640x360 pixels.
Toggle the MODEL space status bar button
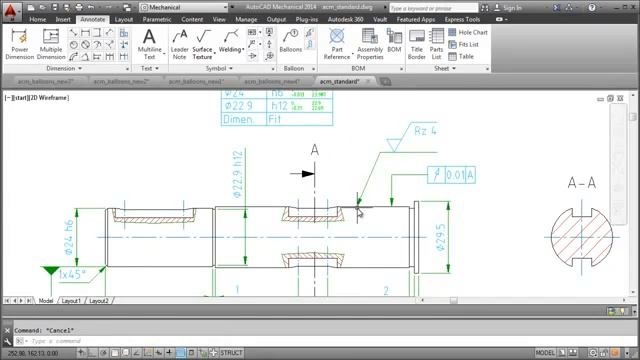coord(545,353)
